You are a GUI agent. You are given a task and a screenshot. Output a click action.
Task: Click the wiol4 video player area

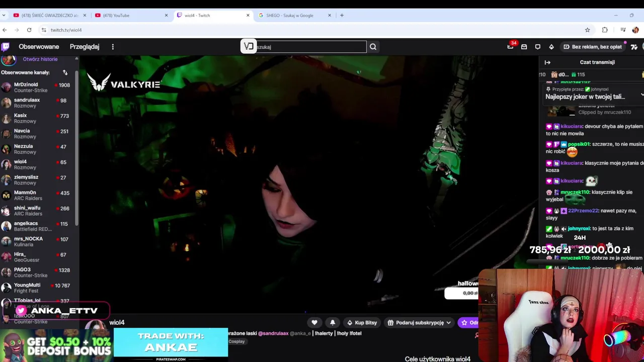(x=308, y=184)
